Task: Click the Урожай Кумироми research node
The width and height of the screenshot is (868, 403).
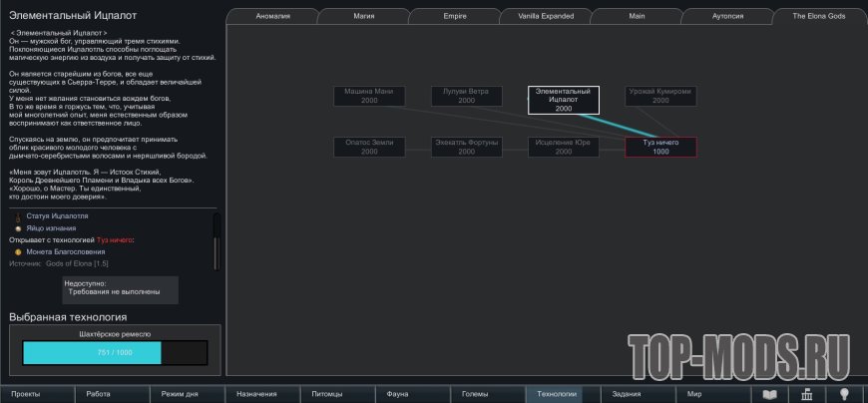Action: coord(660,96)
